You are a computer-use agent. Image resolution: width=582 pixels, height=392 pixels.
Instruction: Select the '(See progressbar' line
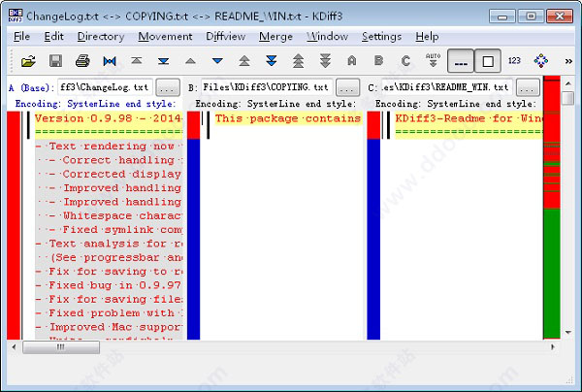coord(109,258)
